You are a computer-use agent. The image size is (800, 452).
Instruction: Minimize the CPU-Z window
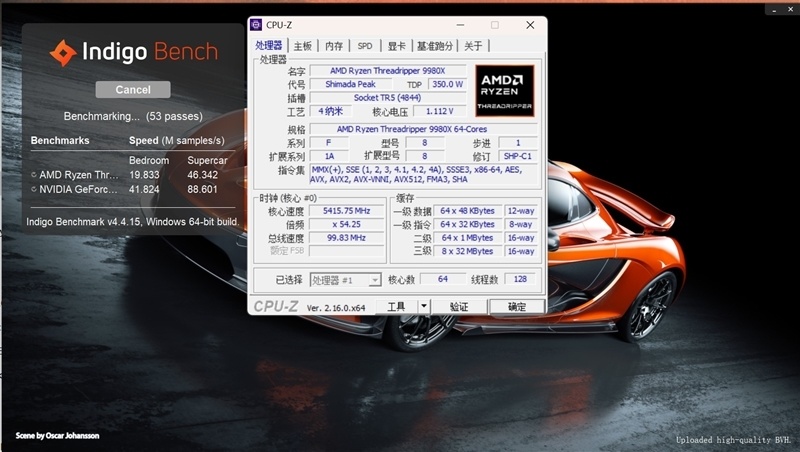tap(461, 25)
